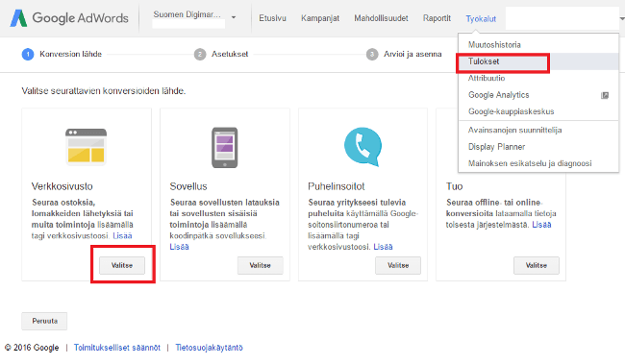The image size is (625, 364).
Task: Click Valitse under Tuo
Action: click(537, 265)
